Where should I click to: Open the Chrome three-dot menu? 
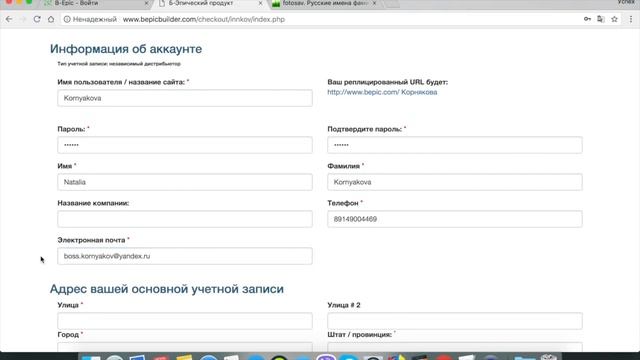[x=631, y=19]
